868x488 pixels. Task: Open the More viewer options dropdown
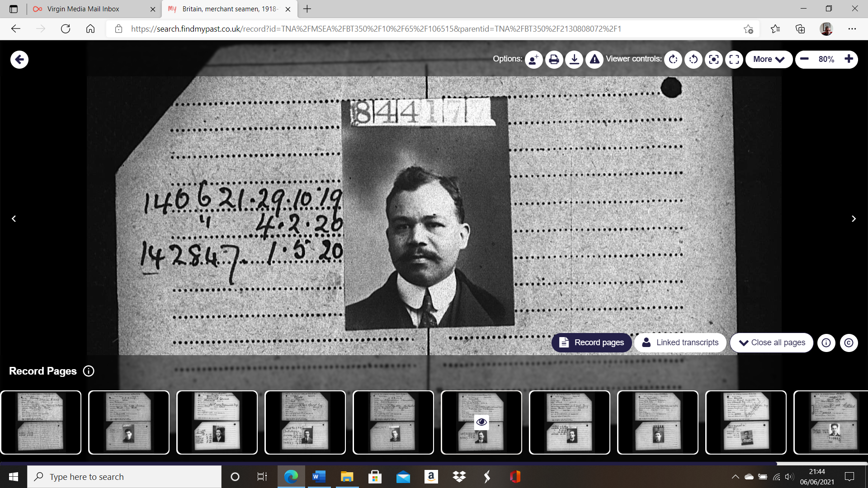(769, 59)
